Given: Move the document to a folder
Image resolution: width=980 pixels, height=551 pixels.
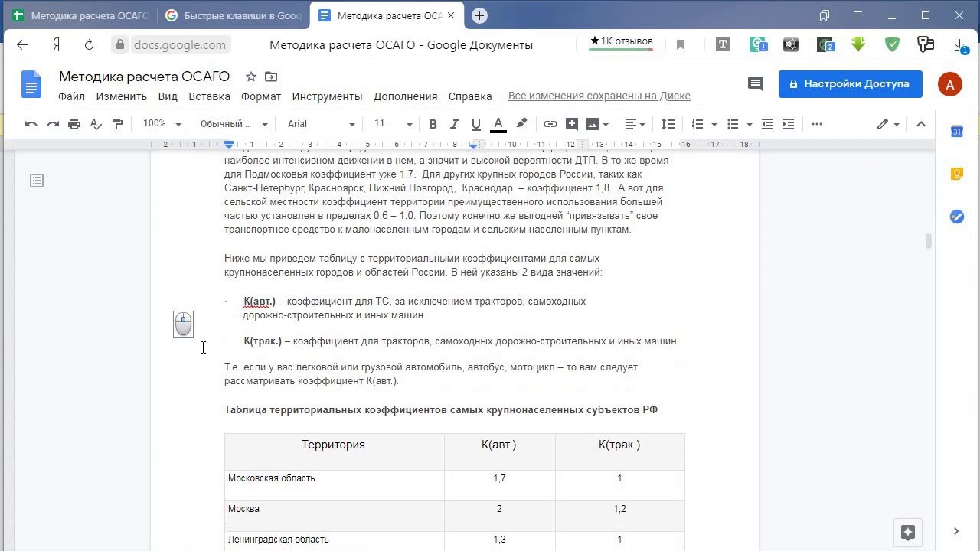Looking at the screenshot, I should tap(271, 77).
